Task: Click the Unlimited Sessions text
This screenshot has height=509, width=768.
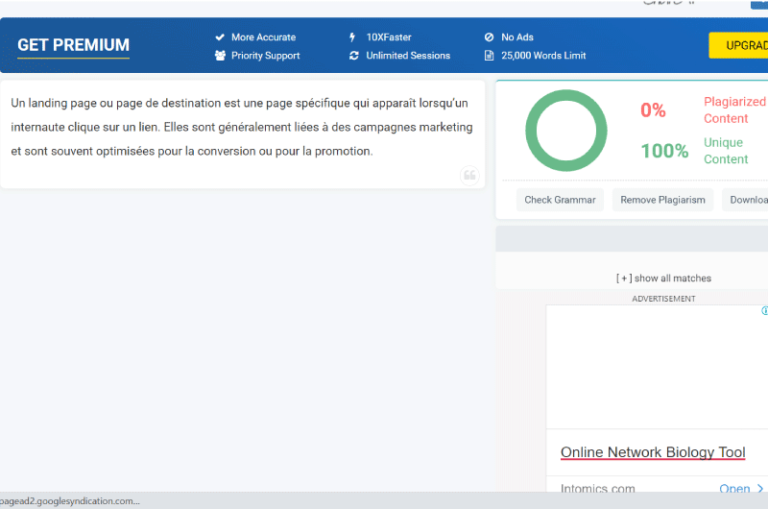Action: [408, 56]
